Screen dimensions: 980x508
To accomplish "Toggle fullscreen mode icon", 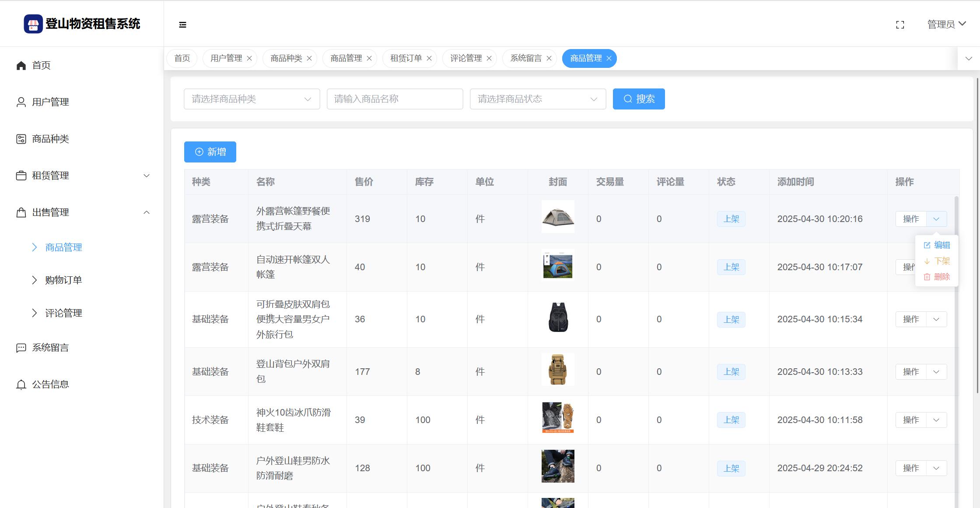I will (x=900, y=25).
